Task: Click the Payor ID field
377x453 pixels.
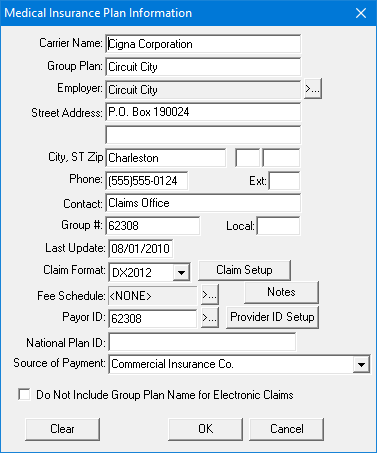Action: (x=153, y=319)
